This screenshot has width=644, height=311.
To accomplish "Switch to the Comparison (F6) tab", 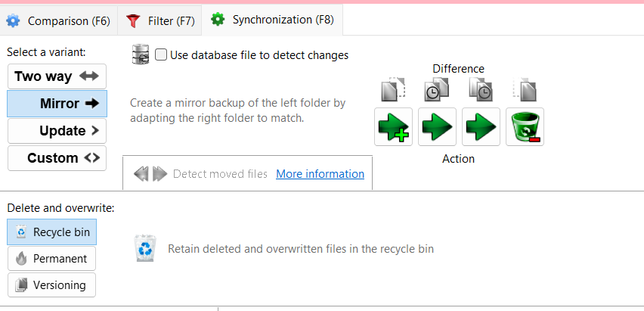I will point(59,20).
